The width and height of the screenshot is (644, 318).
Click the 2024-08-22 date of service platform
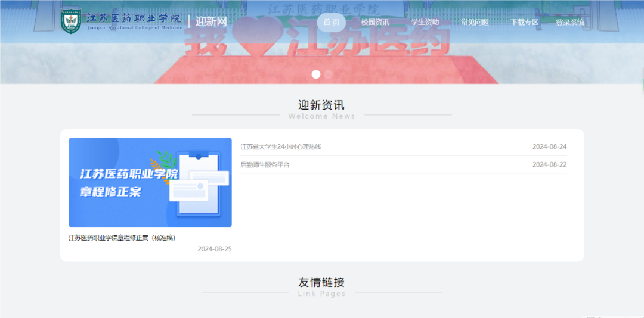pyautogui.click(x=549, y=164)
